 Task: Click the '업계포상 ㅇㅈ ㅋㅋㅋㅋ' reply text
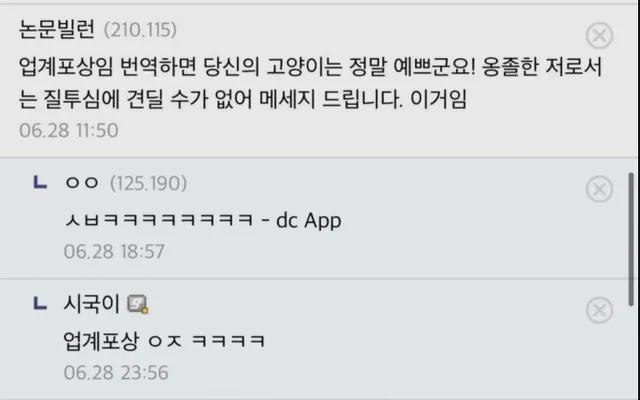point(164,341)
